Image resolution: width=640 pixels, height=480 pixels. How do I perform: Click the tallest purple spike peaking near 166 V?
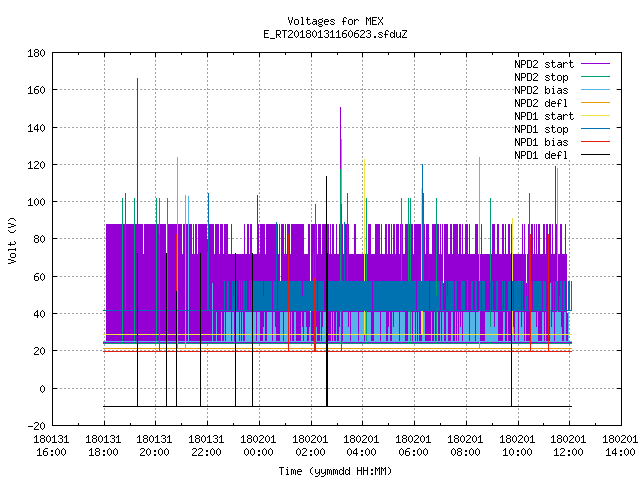click(138, 151)
